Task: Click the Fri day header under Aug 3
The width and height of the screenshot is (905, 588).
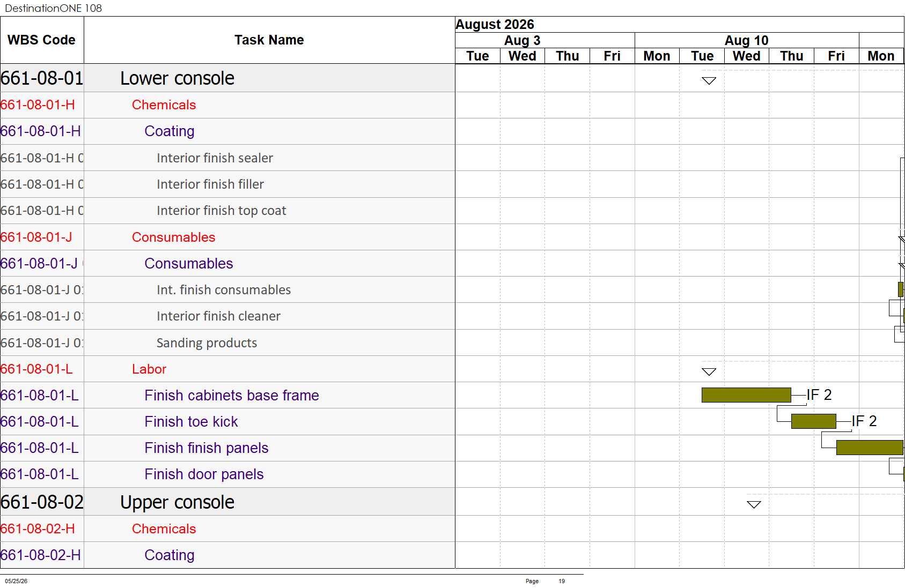Action: (x=612, y=56)
